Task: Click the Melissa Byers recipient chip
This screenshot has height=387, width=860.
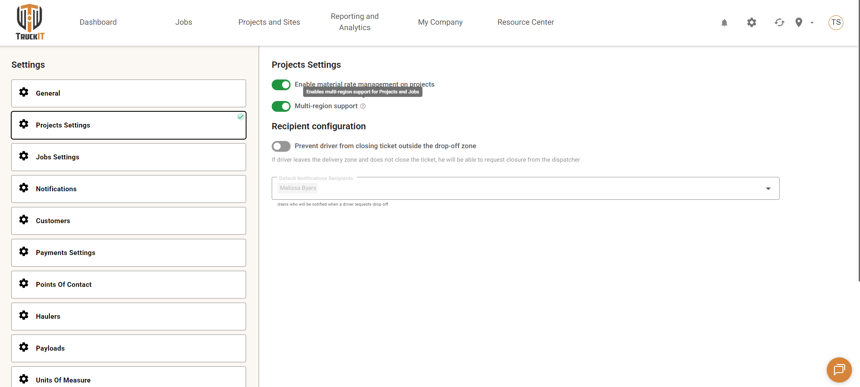Action: [x=298, y=188]
